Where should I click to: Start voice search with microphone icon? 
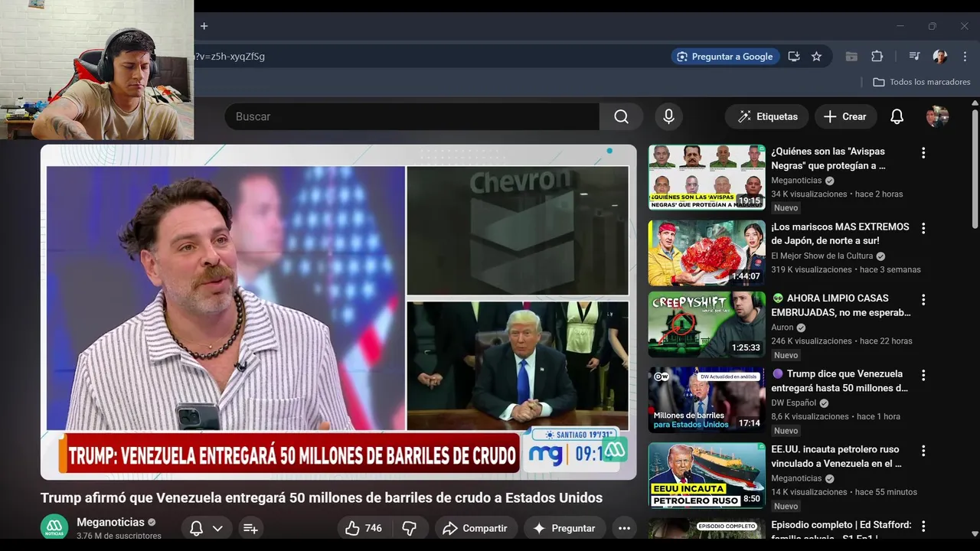(x=668, y=116)
